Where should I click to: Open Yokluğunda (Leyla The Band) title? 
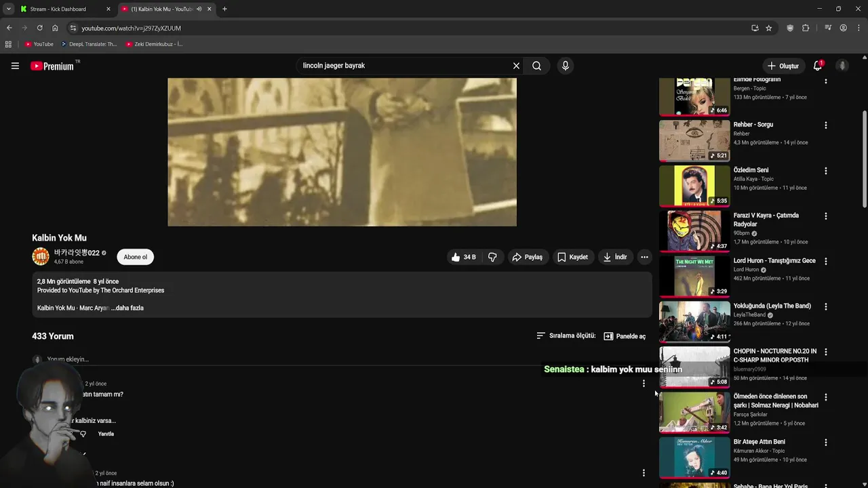(772, 306)
